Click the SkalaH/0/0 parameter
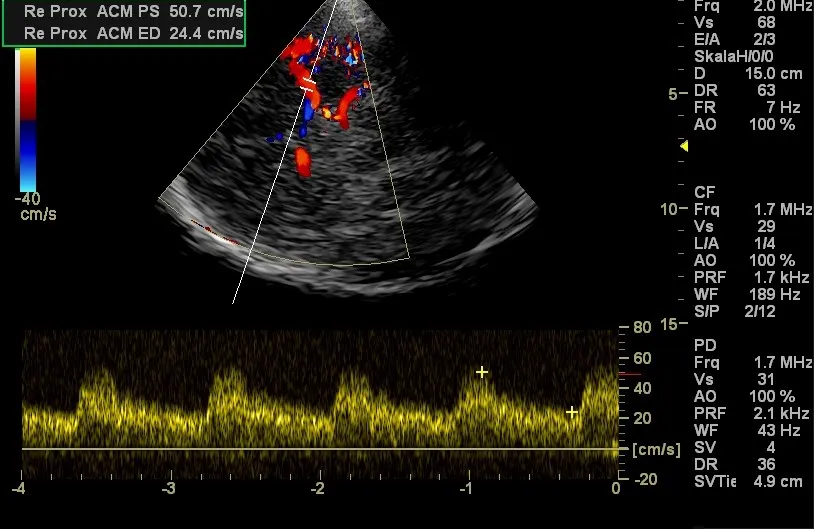814x529 pixels. point(734,57)
